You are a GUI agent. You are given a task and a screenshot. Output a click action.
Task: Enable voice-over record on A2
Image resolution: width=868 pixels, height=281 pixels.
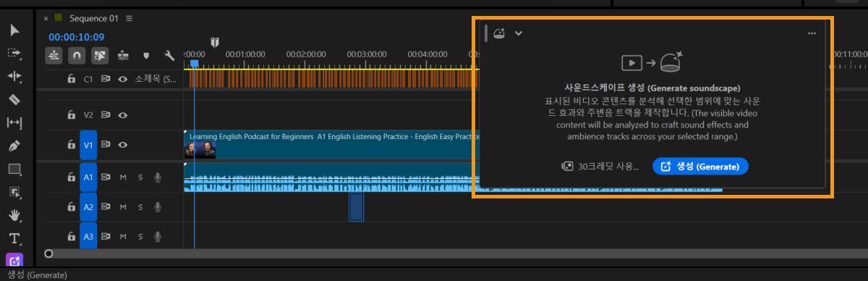[x=158, y=207]
